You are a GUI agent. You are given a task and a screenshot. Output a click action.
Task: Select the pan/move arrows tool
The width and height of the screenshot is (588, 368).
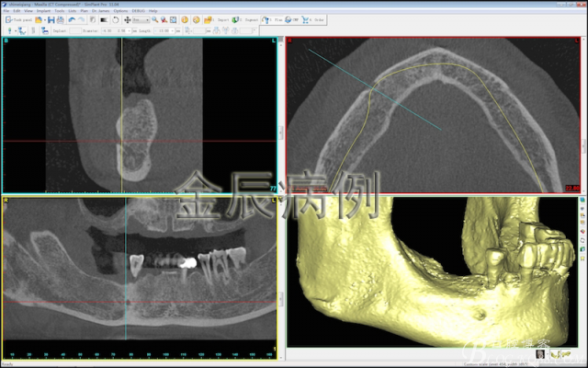pos(127,20)
